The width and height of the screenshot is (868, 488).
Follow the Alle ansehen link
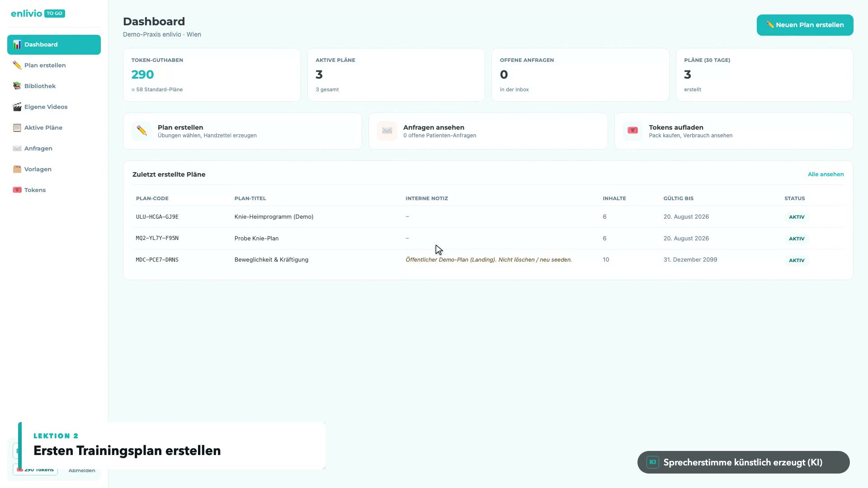click(x=826, y=174)
